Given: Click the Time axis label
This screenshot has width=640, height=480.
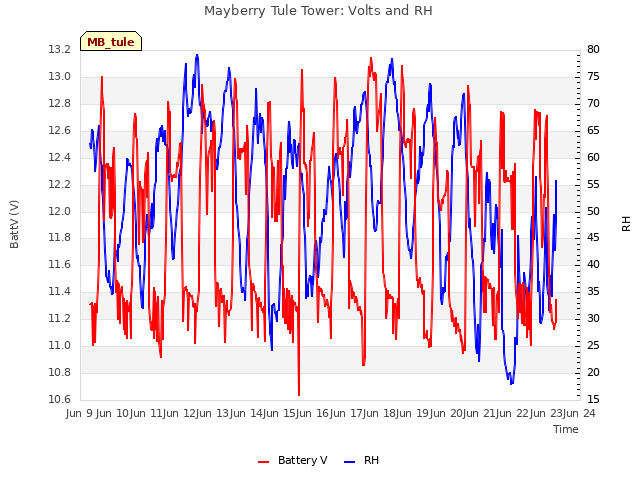Looking at the screenshot, I should click(x=566, y=429).
